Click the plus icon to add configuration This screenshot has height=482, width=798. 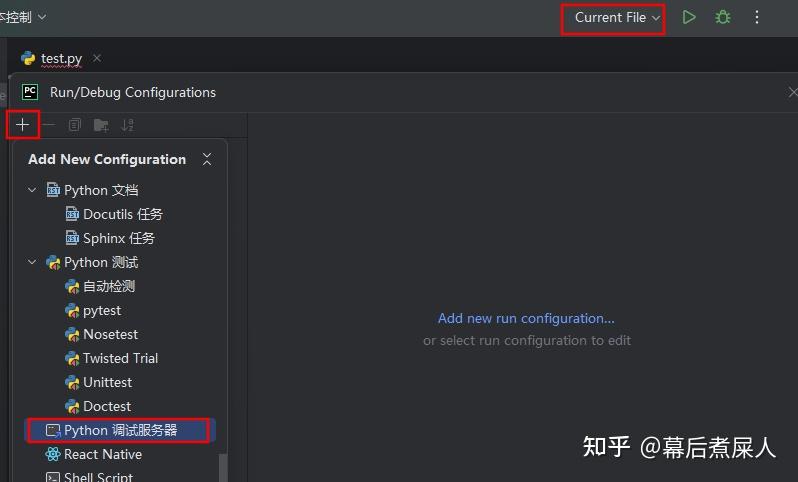coord(22,125)
